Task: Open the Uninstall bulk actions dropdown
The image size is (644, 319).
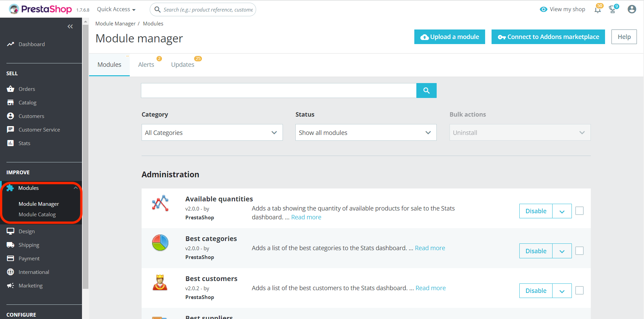Action: [520, 133]
